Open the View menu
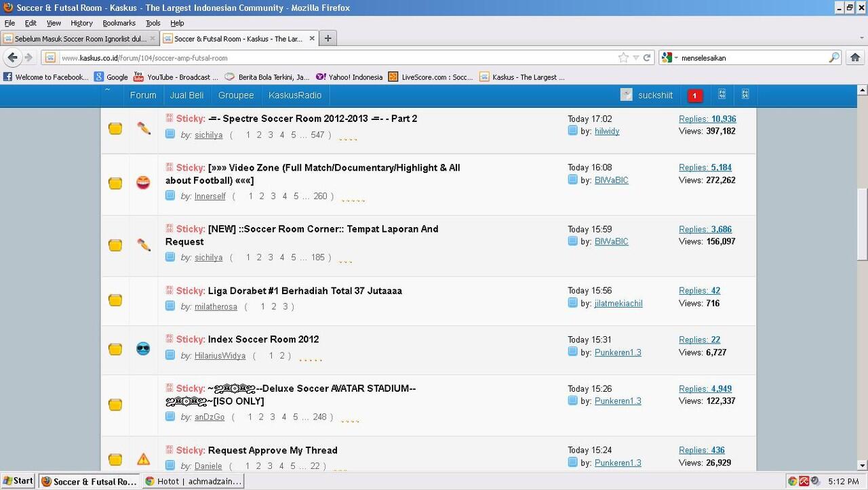The height and width of the screenshot is (490, 868). tap(54, 23)
